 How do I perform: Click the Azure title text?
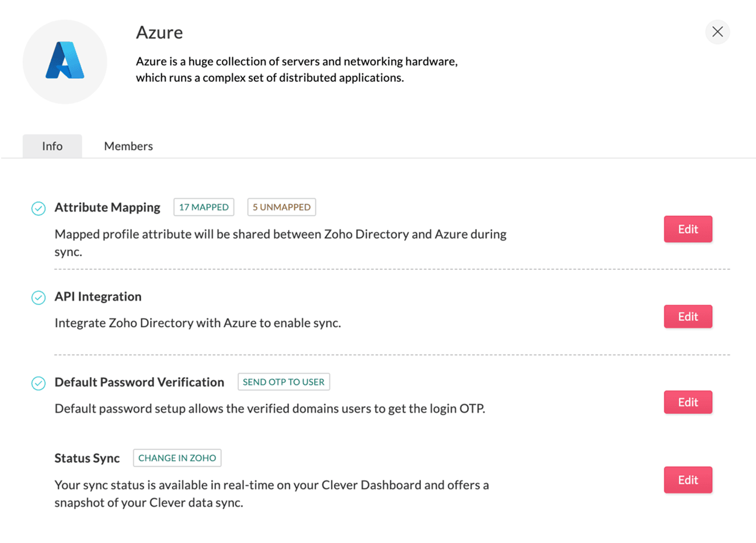click(x=159, y=33)
